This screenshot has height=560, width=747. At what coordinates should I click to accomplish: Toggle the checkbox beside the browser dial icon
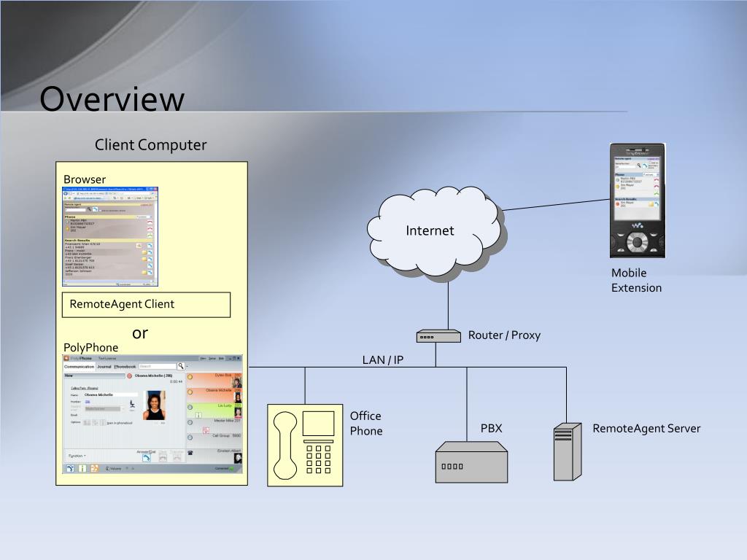pyautogui.click(x=100, y=211)
